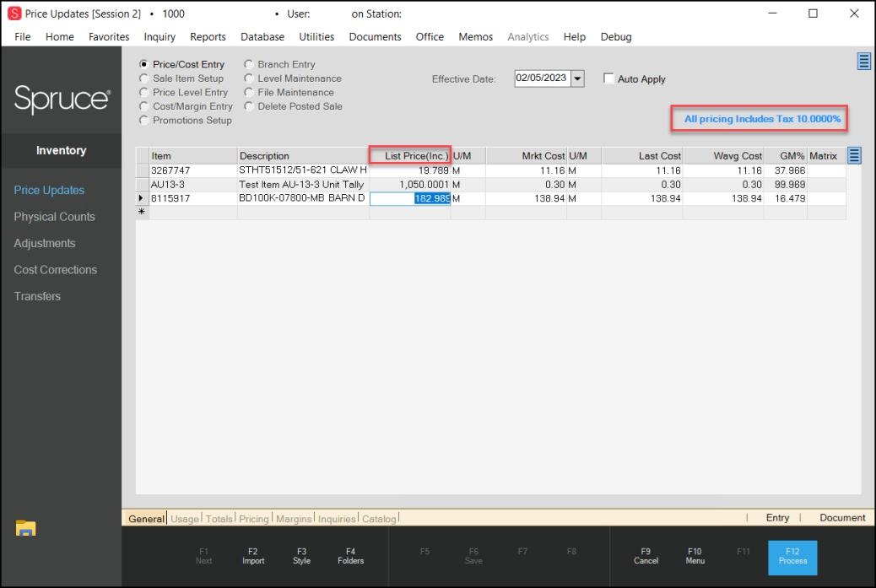Go to Cost Corrections in sidebar
This screenshot has width=876, height=588.
[x=56, y=270]
